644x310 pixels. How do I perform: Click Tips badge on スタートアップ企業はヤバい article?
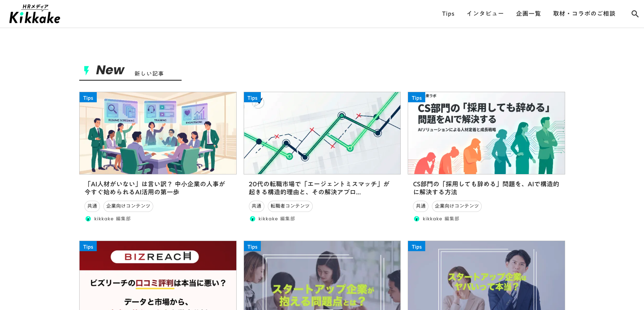pos(416,246)
